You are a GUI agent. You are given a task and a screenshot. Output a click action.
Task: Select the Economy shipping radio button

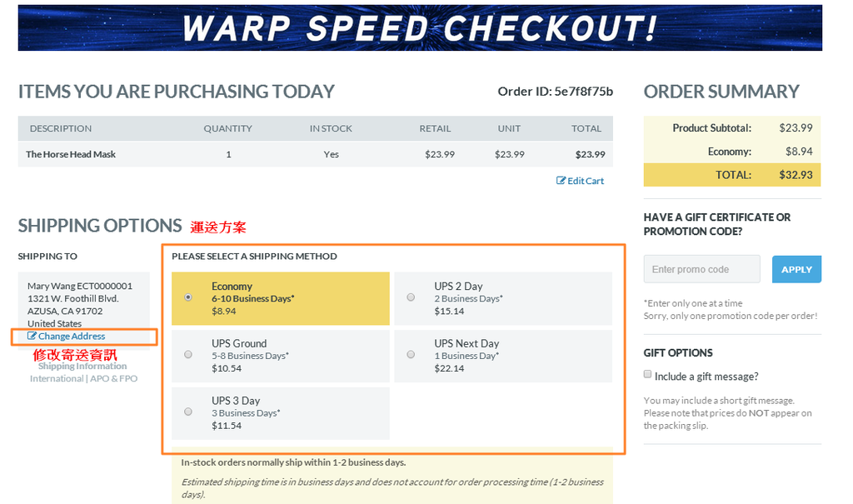point(188,297)
